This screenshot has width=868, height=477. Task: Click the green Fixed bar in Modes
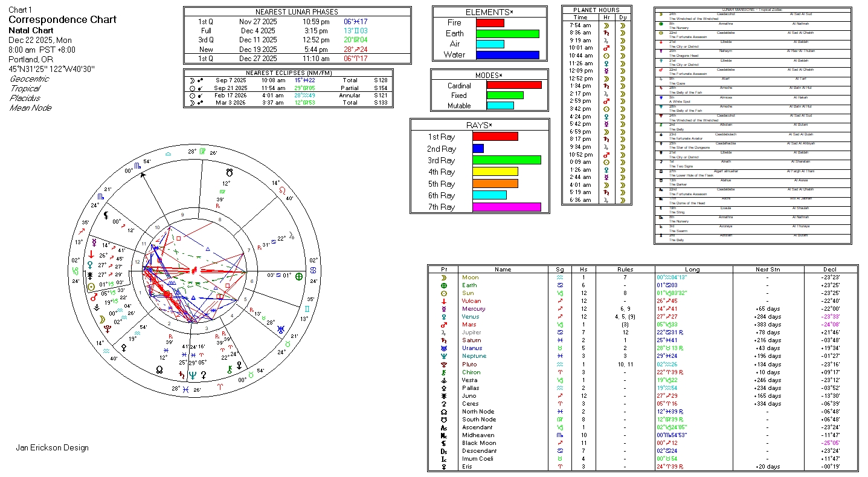[x=505, y=95]
